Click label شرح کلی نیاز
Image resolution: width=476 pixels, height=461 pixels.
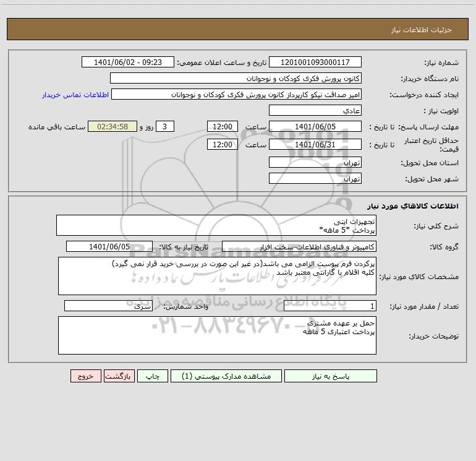pyautogui.click(x=436, y=226)
